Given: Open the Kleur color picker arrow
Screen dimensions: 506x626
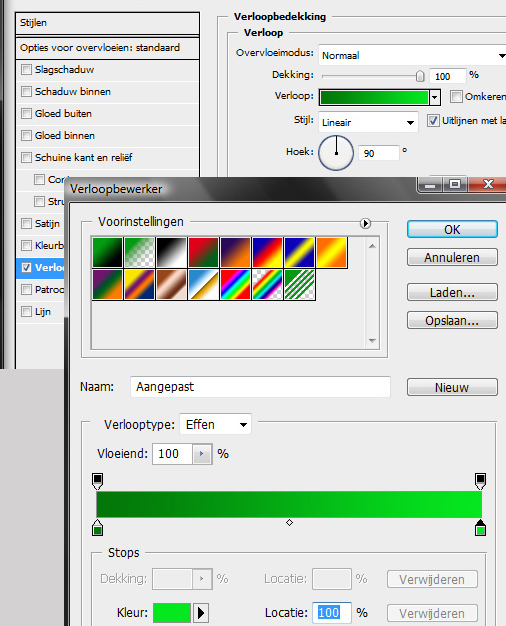Looking at the screenshot, I should pyautogui.click(x=201, y=612).
